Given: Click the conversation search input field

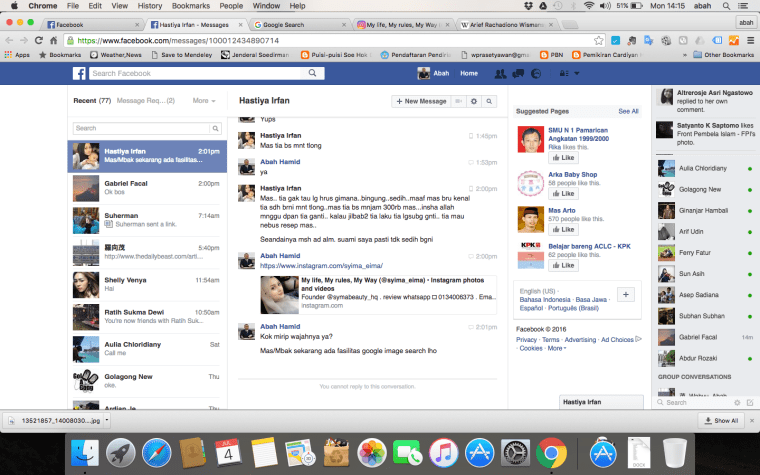Looking at the screenshot, I should pyautogui.click(x=146, y=128).
